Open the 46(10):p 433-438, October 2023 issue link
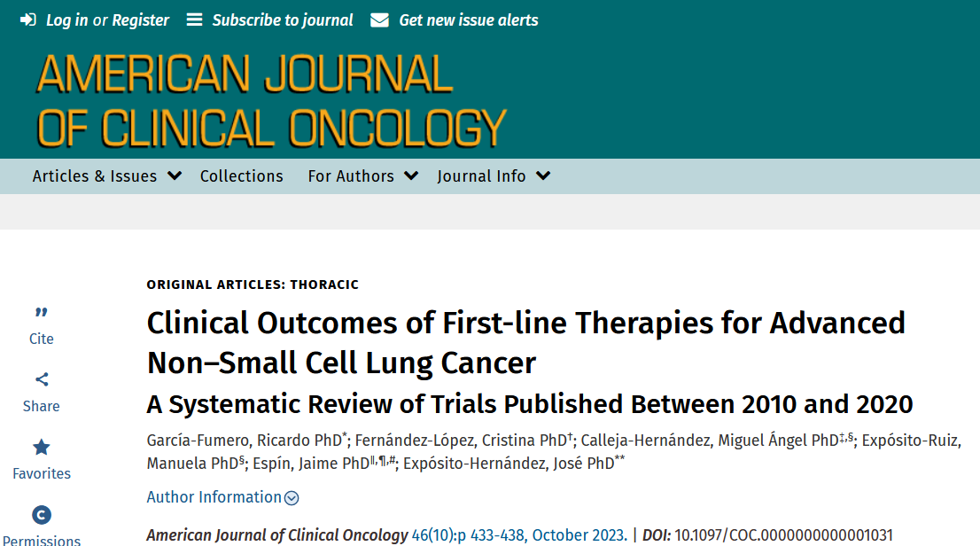The image size is (980, 546). 518,535
